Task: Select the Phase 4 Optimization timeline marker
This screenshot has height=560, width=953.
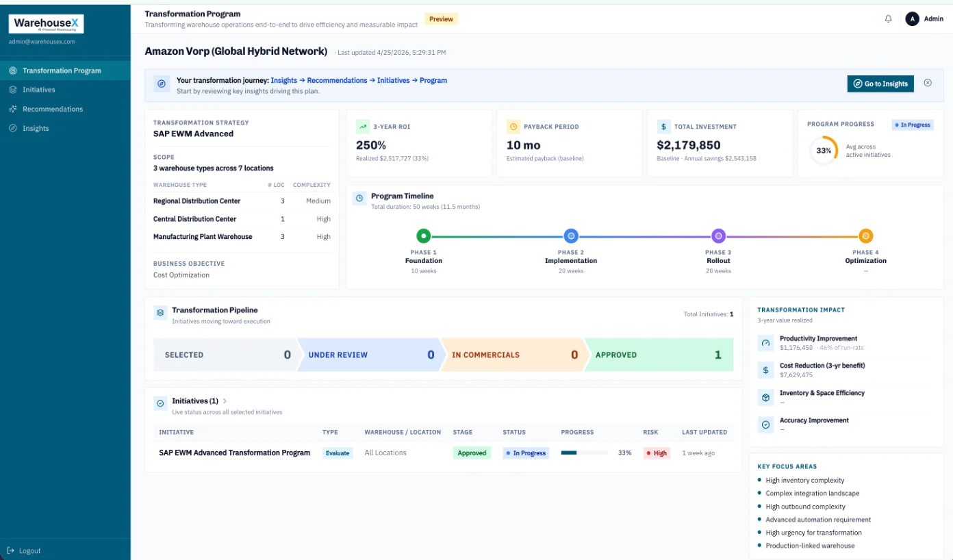Action: point(866,236)
